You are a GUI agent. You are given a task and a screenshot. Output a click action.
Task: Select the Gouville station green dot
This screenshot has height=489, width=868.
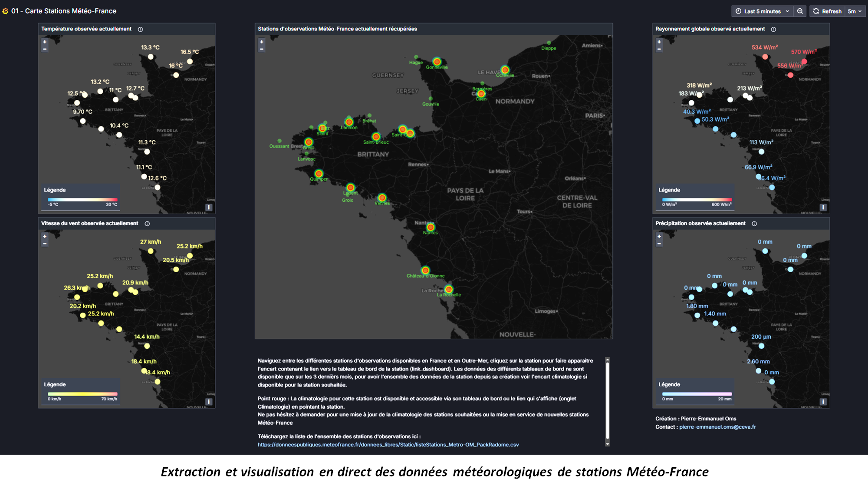431,99
